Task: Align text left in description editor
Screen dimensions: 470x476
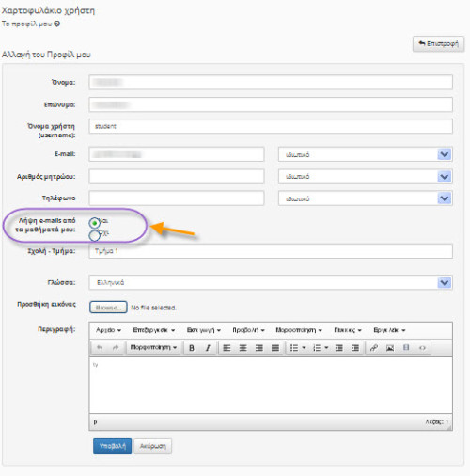Action: coord(227,348)
